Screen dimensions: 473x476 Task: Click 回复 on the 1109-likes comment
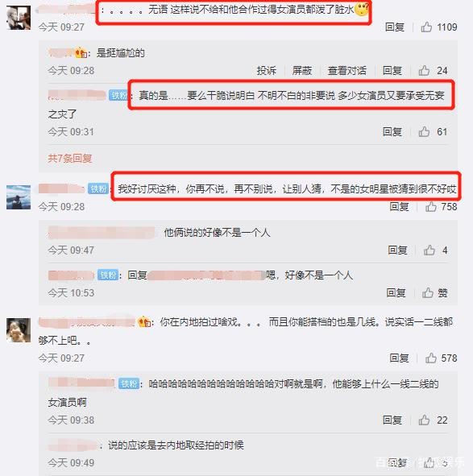point(395,27)
